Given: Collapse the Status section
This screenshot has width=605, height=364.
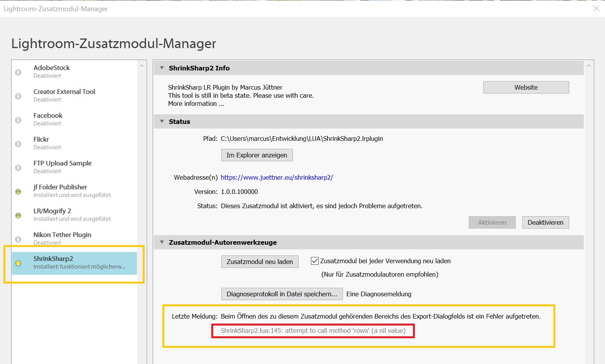Looking at the screenshot, I should [162, 122].
